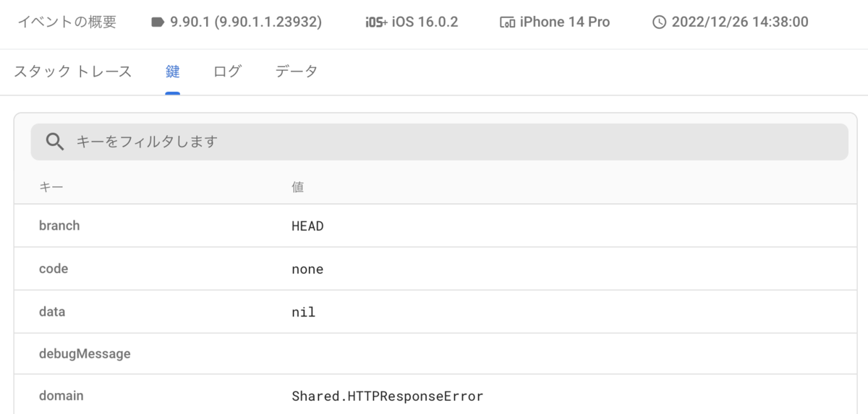Open the スタック トレース tab
The height and width of the screenshot is (414, 868).
pyautogui.click(x=73, y=72)
